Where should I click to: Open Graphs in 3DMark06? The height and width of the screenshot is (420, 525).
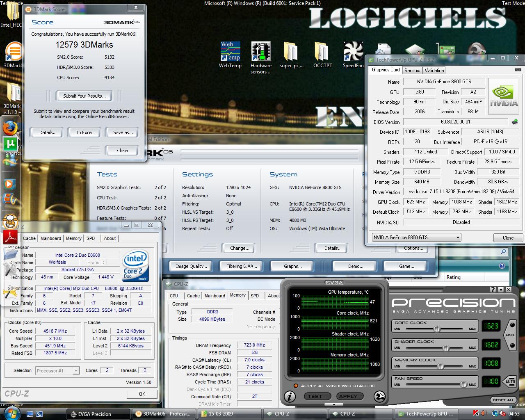tap(292, 266)
